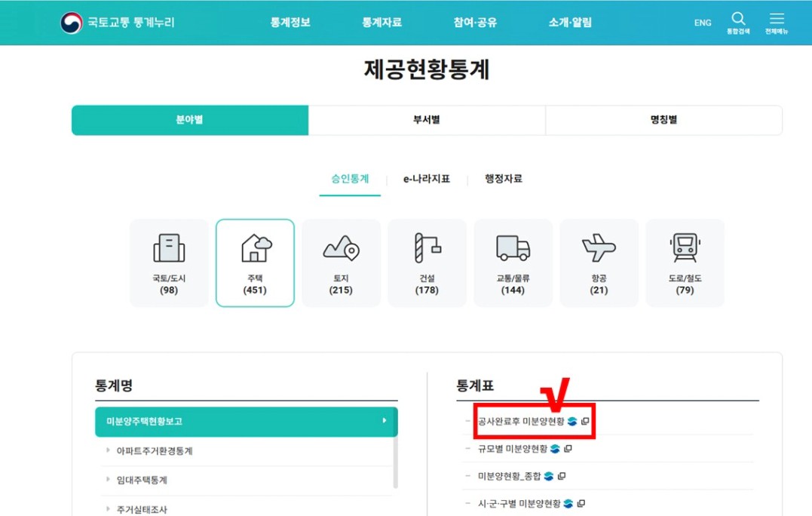Image resolution: width=812 pixels, height=516 pixels.
Task: Select the 교통/물류 (144) truck icon
Action: [x=513, y=263]
